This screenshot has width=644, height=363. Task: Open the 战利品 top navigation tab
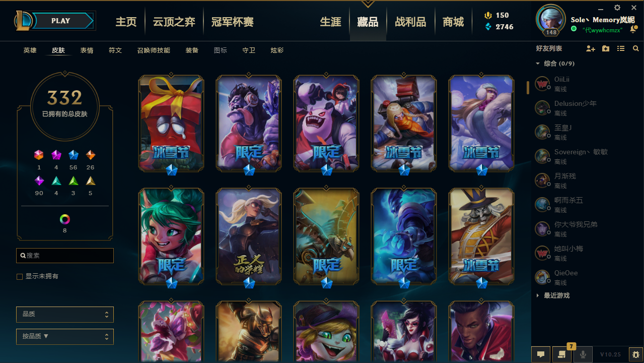(410, 22)
